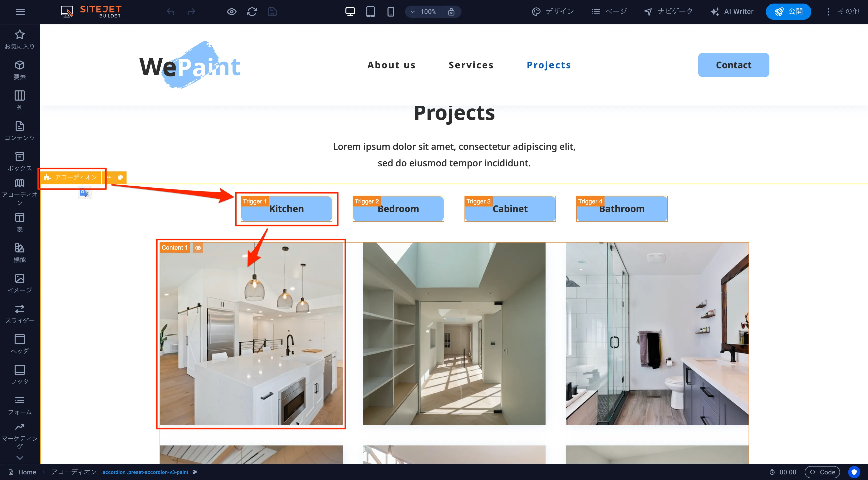Click the refresh page icon
This screenshot has width=868, height=480.
point(252,12)
